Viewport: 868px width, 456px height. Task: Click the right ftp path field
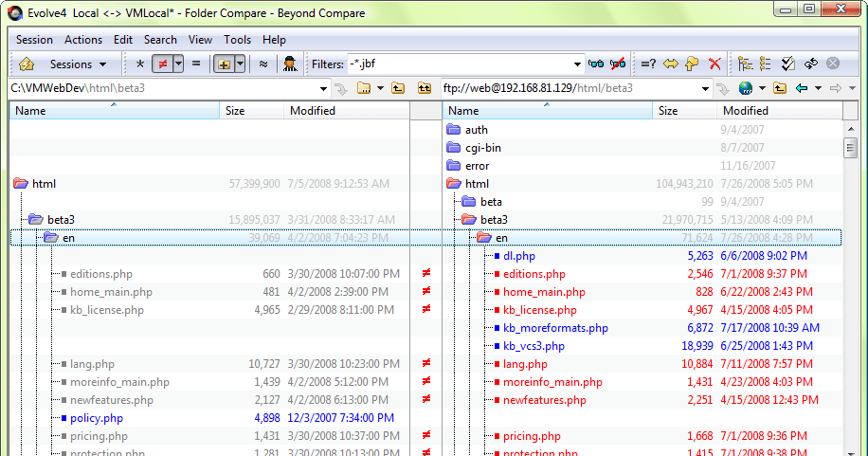(x=570, y=88)
